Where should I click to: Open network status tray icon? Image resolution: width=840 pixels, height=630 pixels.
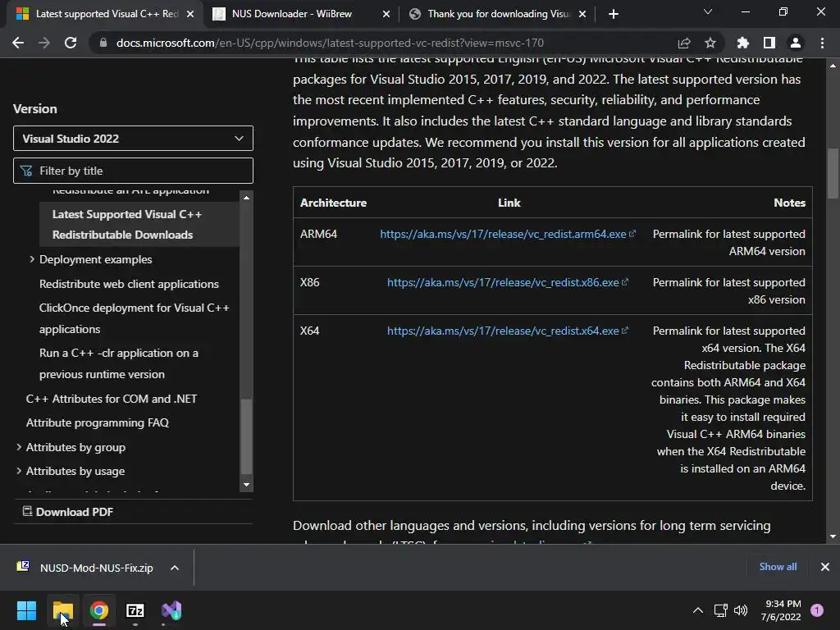pyautogui.click(x=720, y=610)
